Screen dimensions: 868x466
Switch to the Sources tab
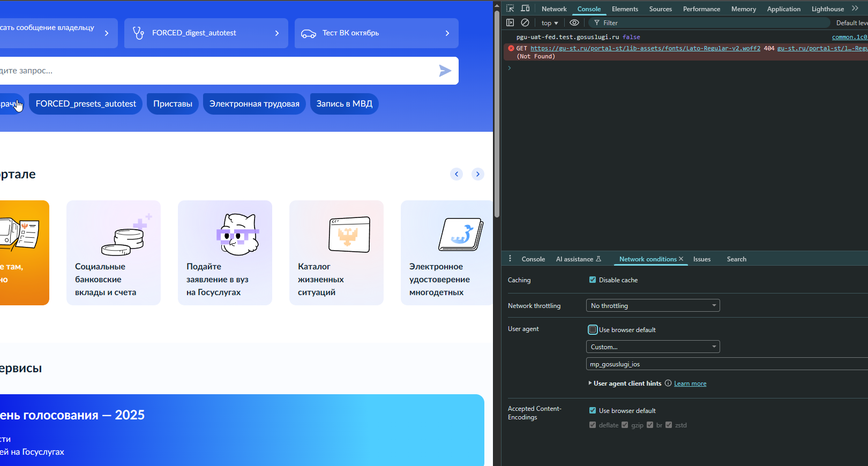click(x=660, y=9)
